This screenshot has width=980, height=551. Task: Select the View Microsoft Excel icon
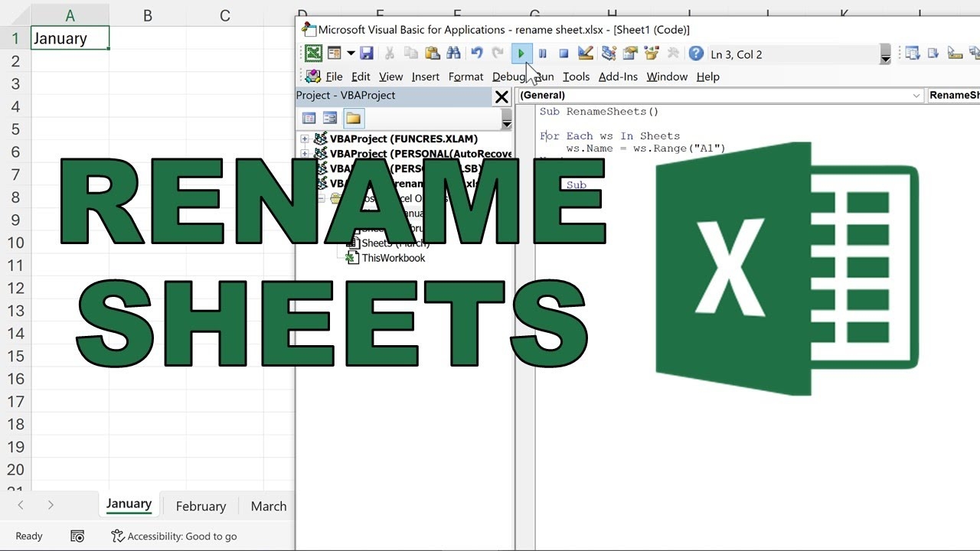coord(314,53)
